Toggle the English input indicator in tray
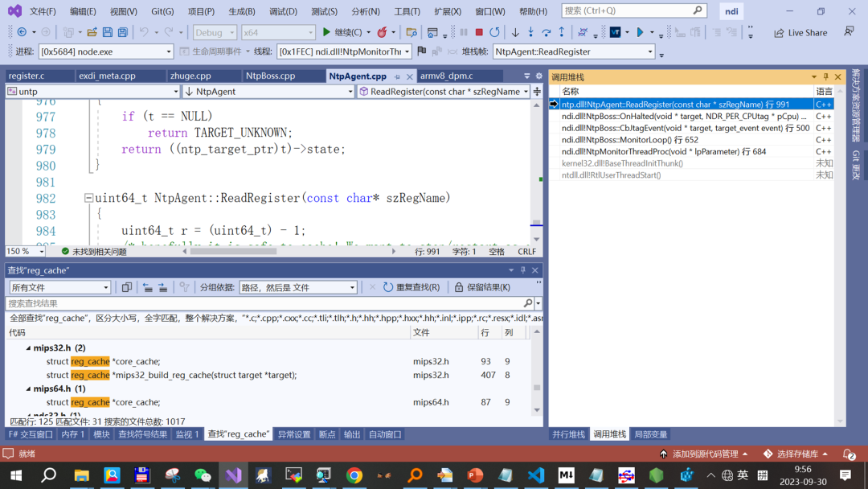868x489 pixels. point(743,475)
